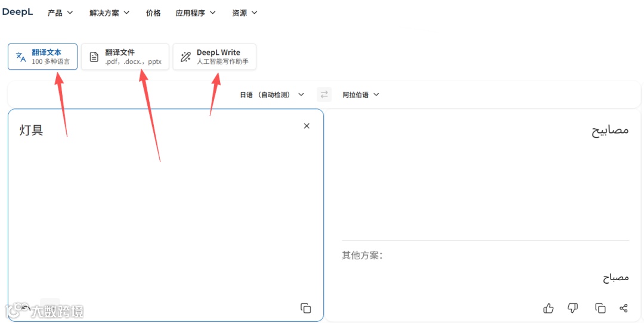Clear the source text with X
The image size is (644, 323).
pos(306,126)
